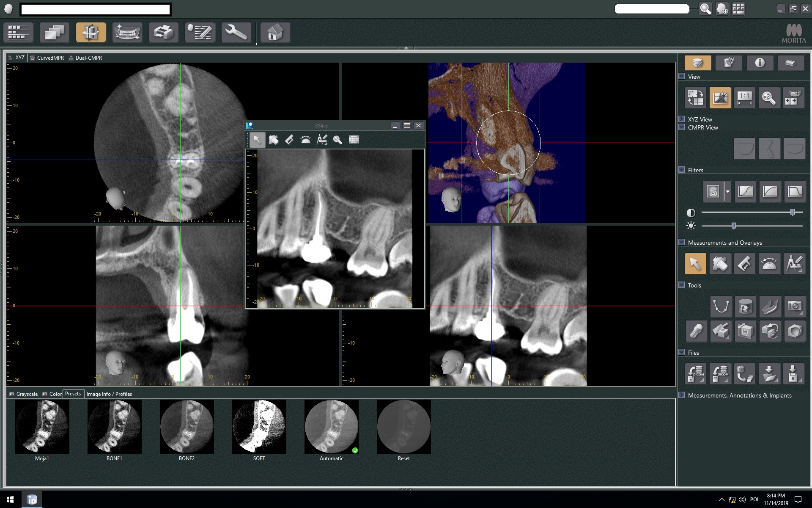Click the 123 grid icon at top right
Screen dimensions: 812x508
coord(738,9)
